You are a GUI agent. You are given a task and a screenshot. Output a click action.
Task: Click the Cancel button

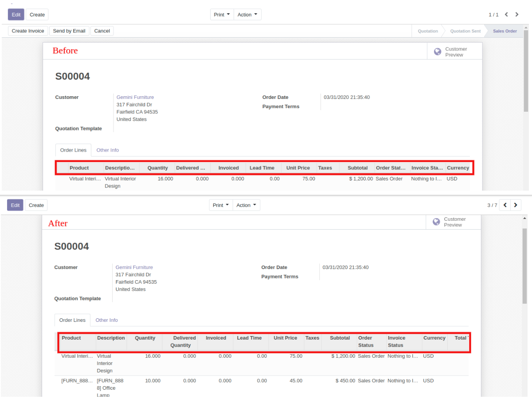click(102, 31)
